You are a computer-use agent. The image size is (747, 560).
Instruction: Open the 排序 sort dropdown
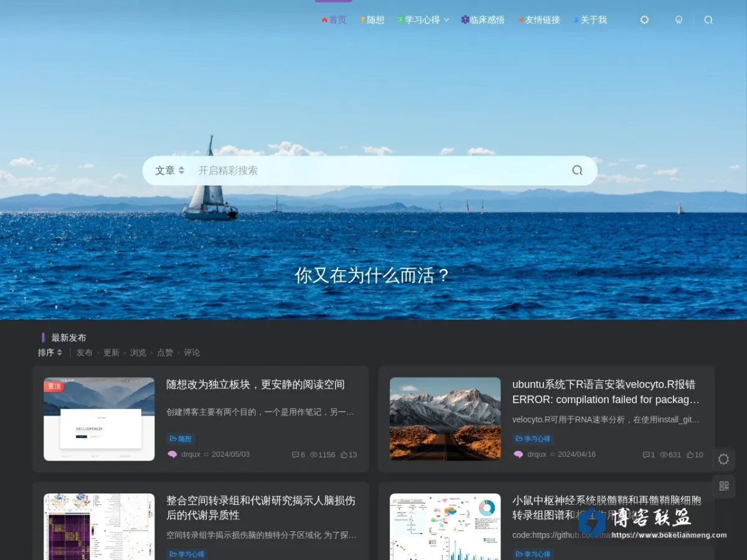click(50, 353)
